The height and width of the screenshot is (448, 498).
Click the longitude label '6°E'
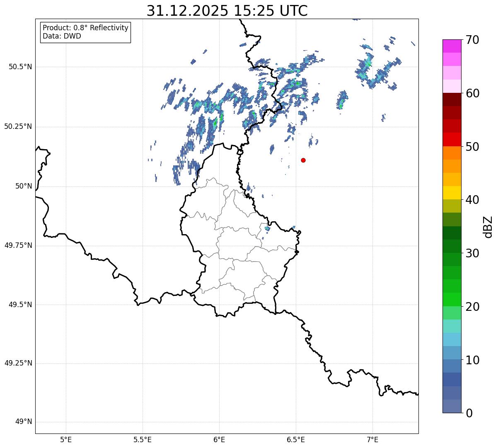pos(219,440)
